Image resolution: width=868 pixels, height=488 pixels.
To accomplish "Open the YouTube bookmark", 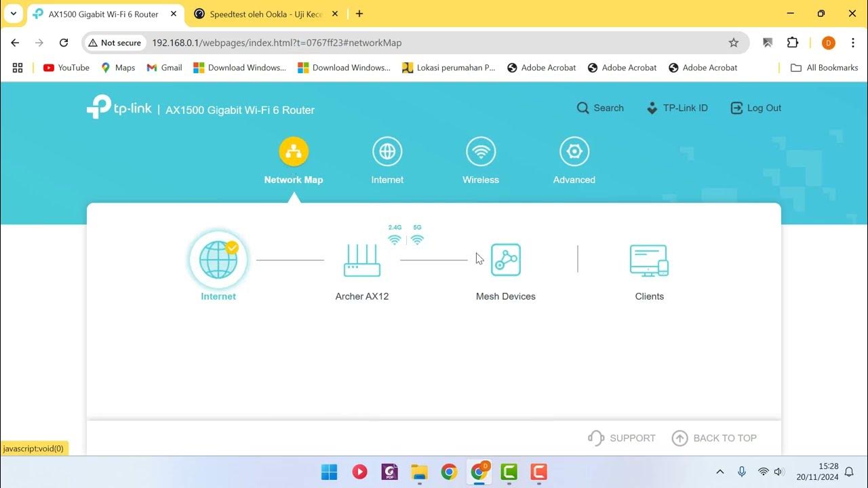I will click(x=66, y=68).
